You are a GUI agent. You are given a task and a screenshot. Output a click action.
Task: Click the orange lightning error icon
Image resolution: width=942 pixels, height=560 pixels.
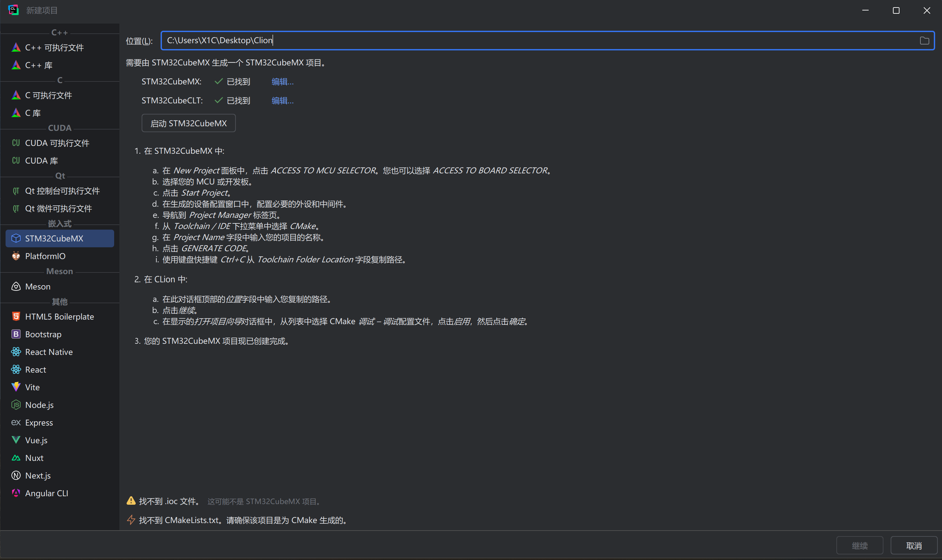tap(131, 520)
